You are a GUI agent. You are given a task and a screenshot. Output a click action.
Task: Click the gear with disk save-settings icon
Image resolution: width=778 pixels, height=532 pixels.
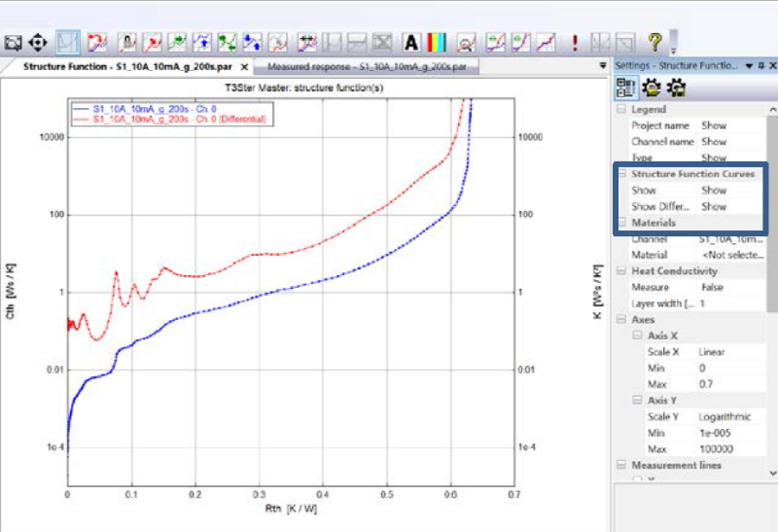[676, 88]
